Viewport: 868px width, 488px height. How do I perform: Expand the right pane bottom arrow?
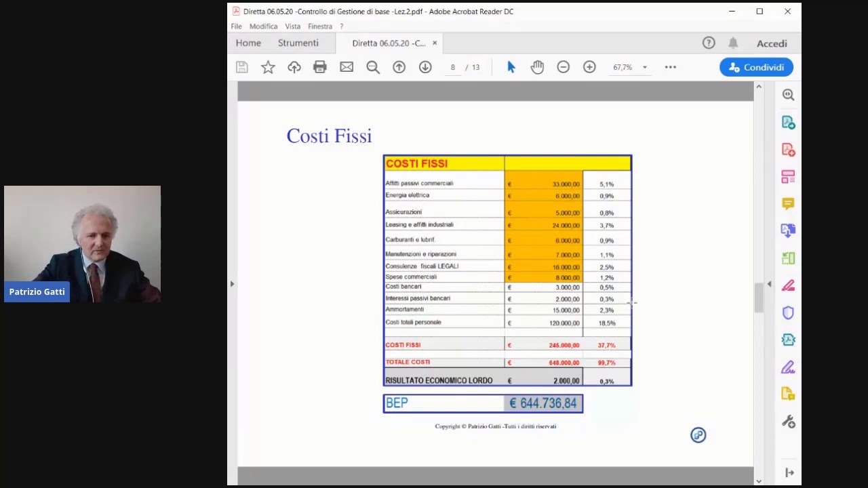[789, 472]
